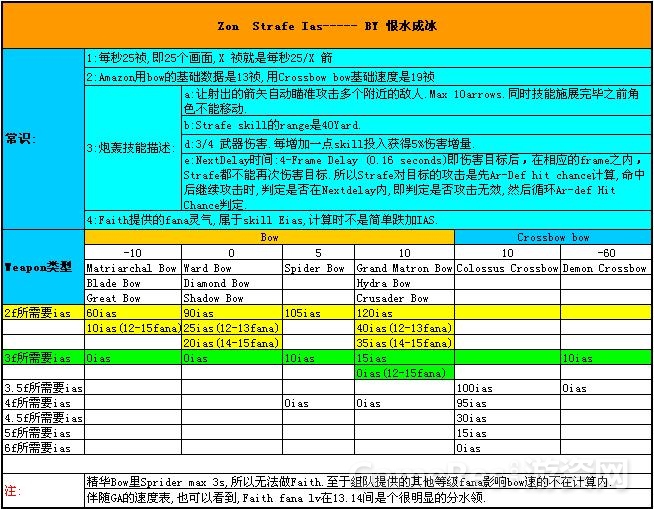This screenshot has width=654, height=509.
Task: Click the line starting '1:每秒25祯'
Action: pos(367,58)
